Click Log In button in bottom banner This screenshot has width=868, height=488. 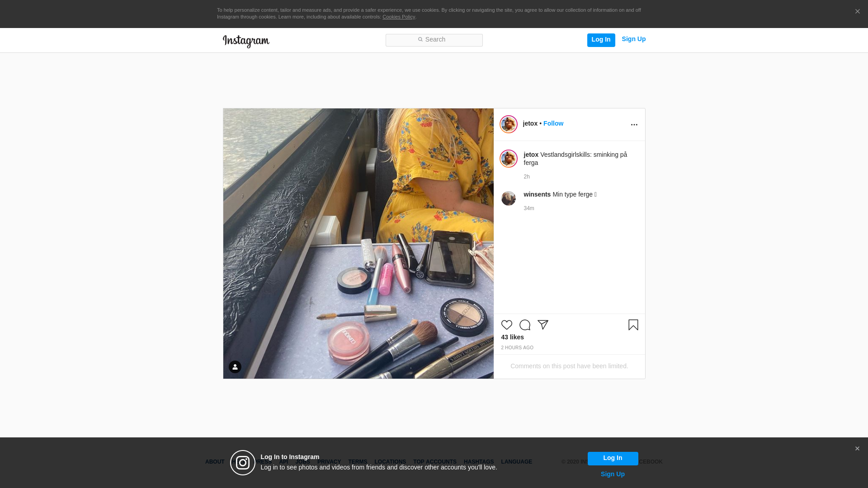click(x=613, y=458)
